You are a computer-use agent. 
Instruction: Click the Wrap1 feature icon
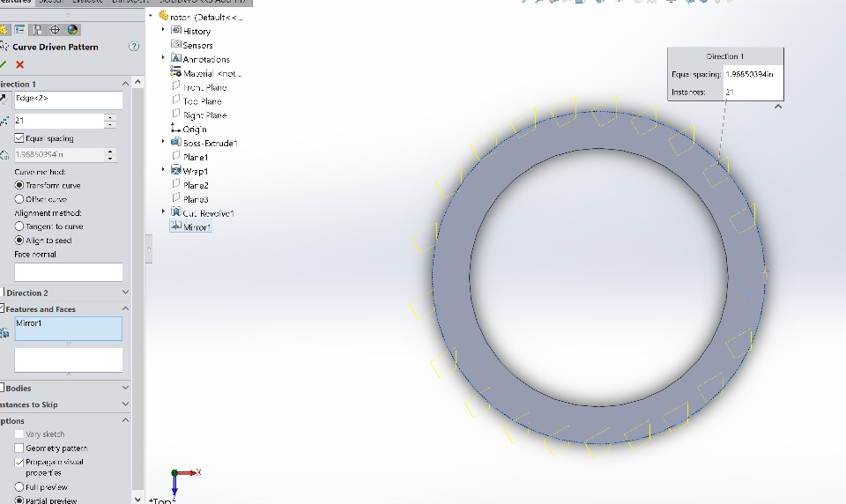point(176,170)
